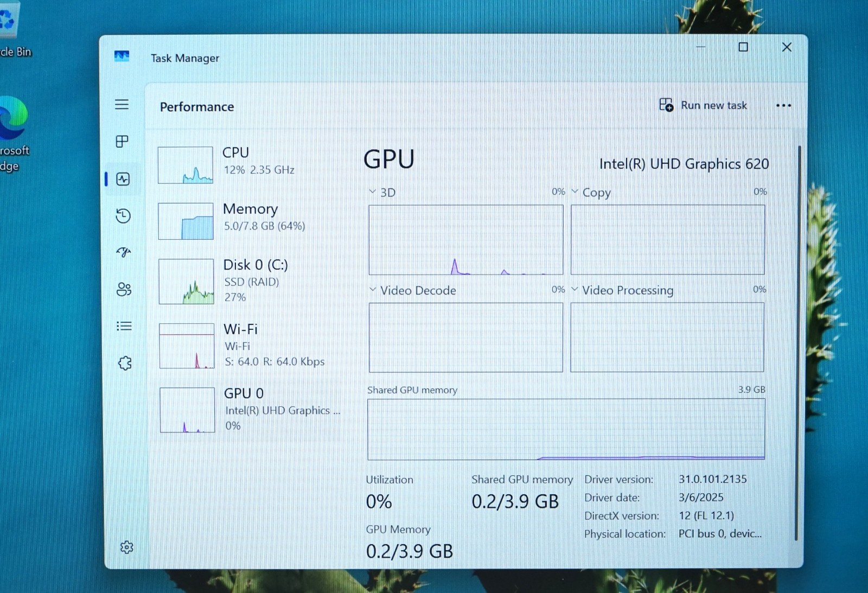
Task: Click the Disk 0 activity thumbnail graph
Action: (x=187, y=282)
